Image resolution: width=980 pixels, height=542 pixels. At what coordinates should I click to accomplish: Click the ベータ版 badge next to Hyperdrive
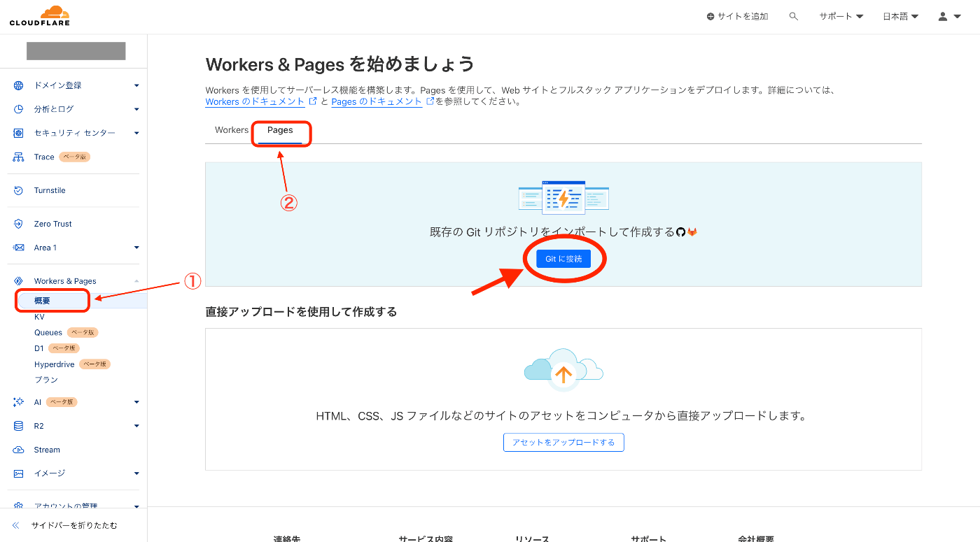click(x=95, y=364)
